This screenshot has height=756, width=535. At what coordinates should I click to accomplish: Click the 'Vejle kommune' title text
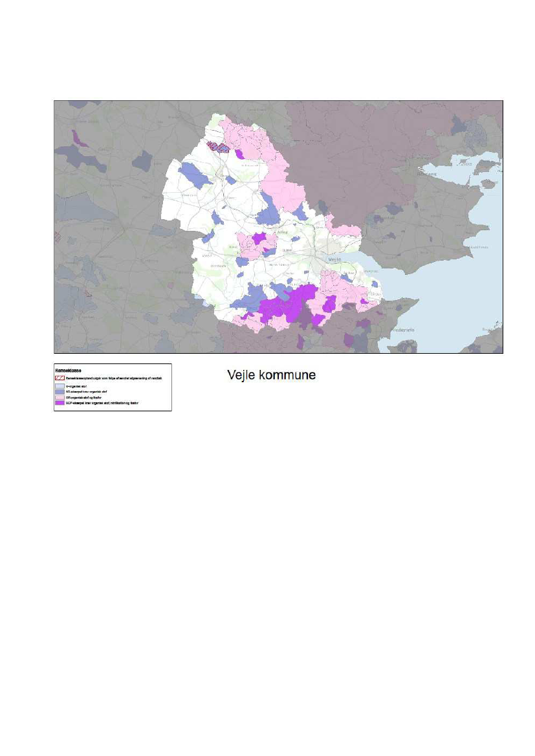click(x=271, y=376)
